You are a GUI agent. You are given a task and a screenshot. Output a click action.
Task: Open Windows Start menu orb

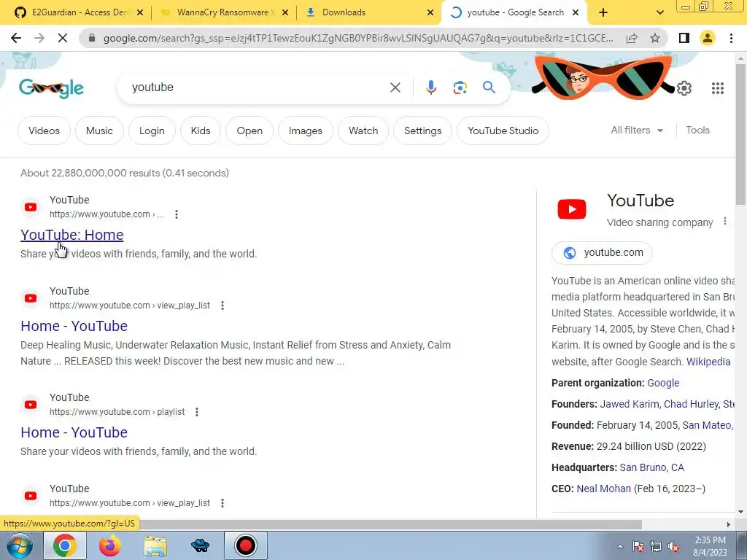pyautogui.click(x=19, y=545)
